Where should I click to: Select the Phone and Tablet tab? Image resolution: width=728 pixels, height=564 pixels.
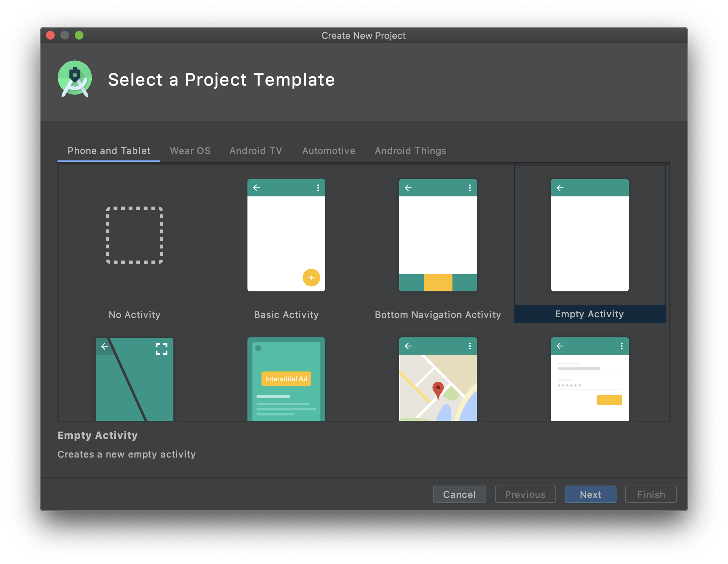[x=109, y=151]
